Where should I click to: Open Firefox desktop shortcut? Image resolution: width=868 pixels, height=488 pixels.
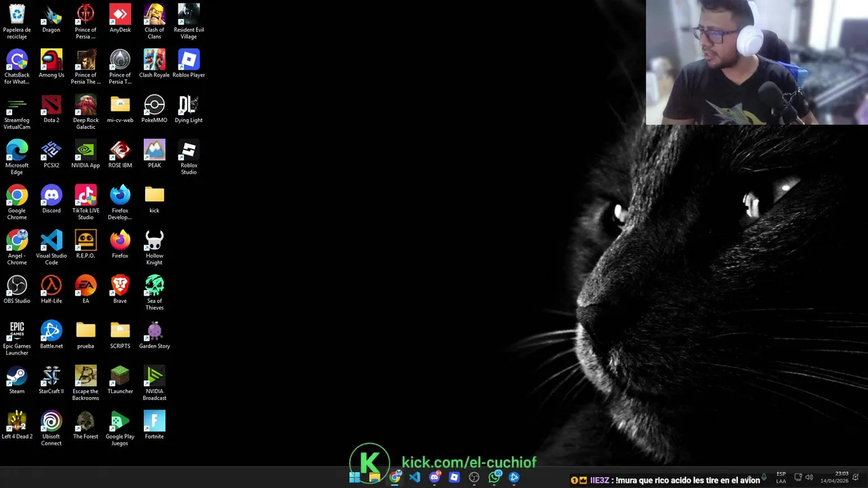(x=120, y=244)
